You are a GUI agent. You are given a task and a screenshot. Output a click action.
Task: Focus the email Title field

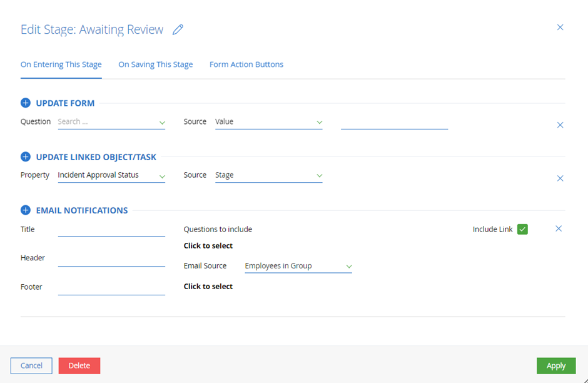click(111, 230)
